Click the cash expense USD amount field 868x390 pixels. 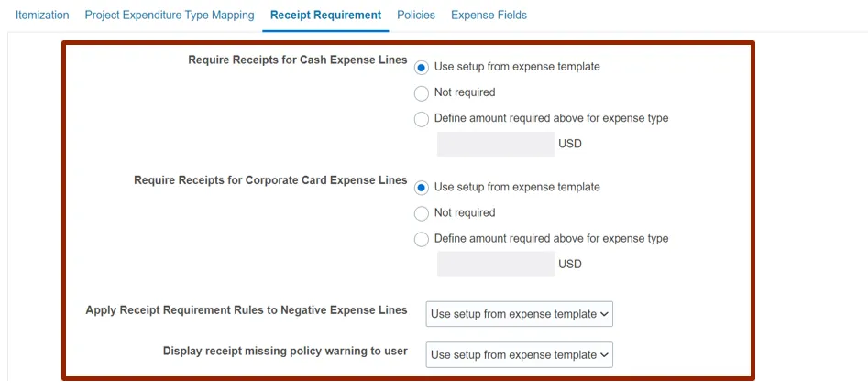[x=496, y=144]
